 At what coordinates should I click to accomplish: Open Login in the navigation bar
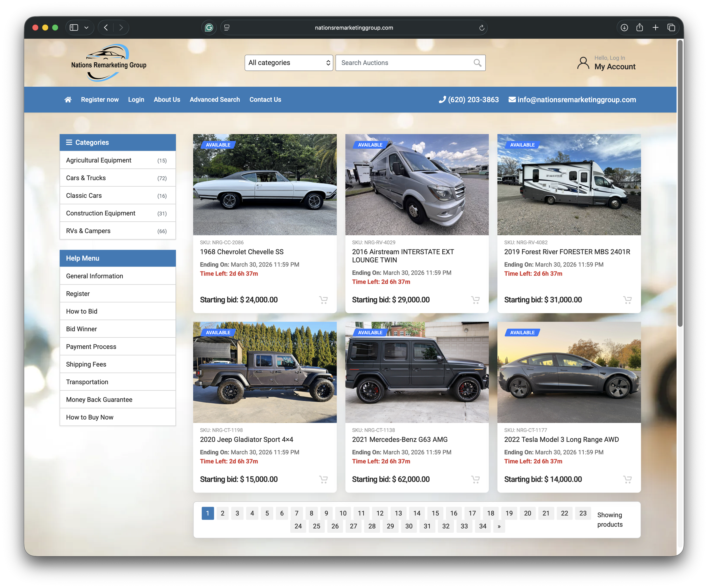tap(136, 100)
